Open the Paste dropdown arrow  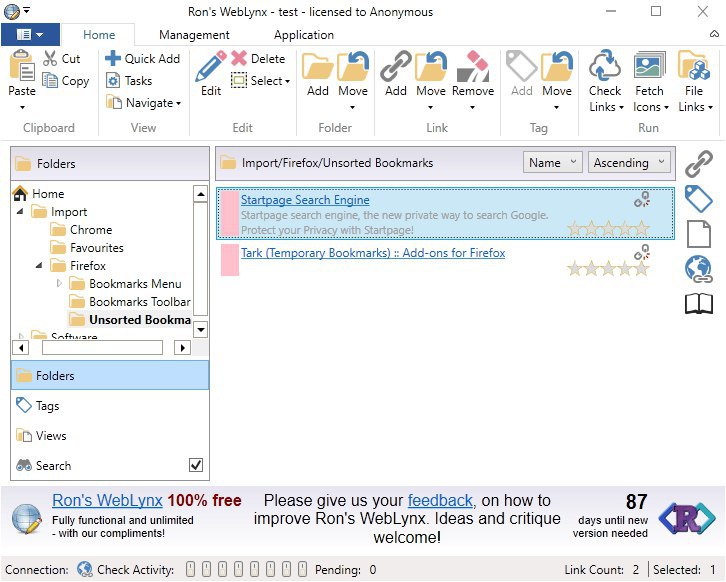coord(22,107)
